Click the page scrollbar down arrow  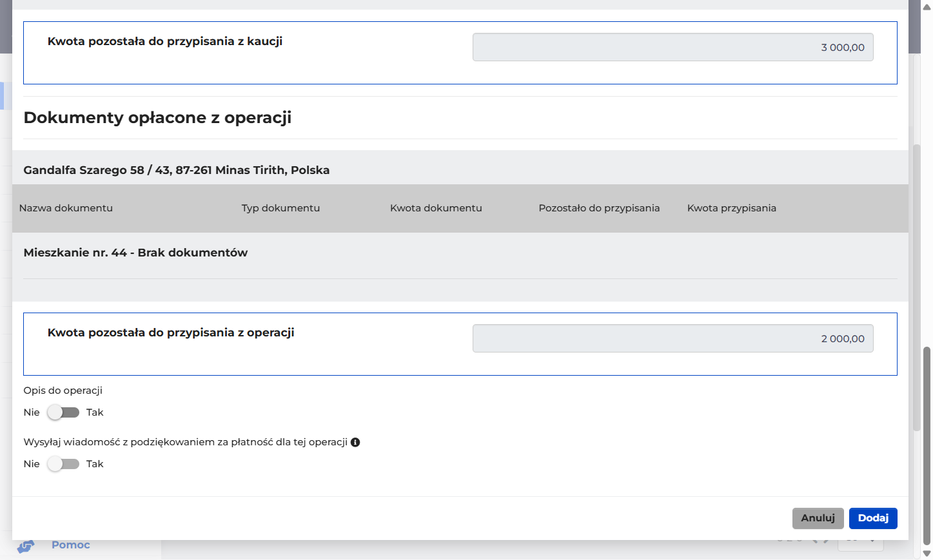pos(927,554)
